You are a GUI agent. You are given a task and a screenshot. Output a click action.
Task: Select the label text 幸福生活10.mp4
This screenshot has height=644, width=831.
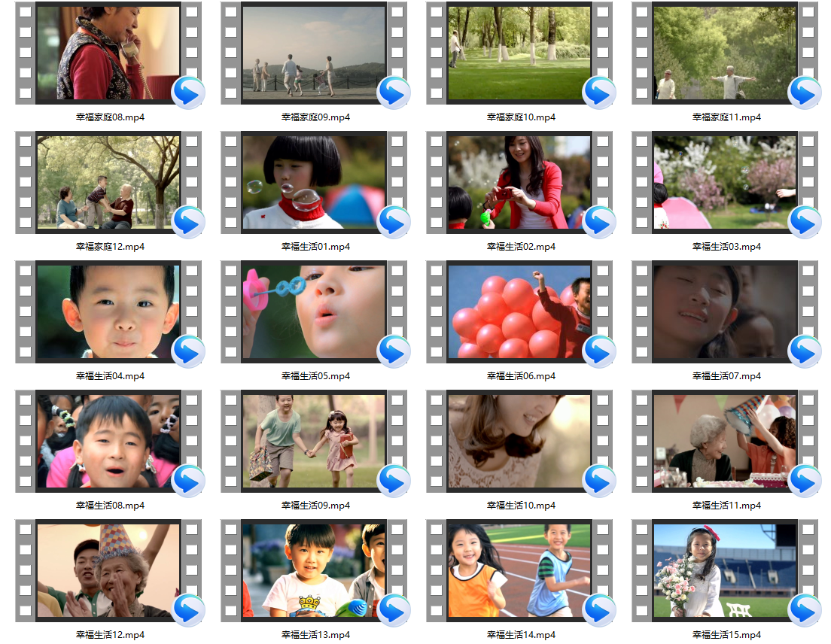522,506
